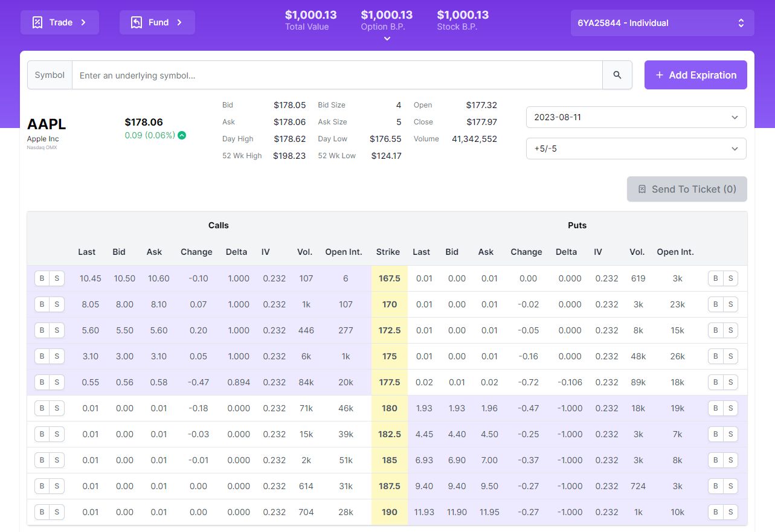The height and width of the screenshot is (532, 775).
Task: Open the 6YA25844 Individual account selector
Action: (x=661, y=23)
